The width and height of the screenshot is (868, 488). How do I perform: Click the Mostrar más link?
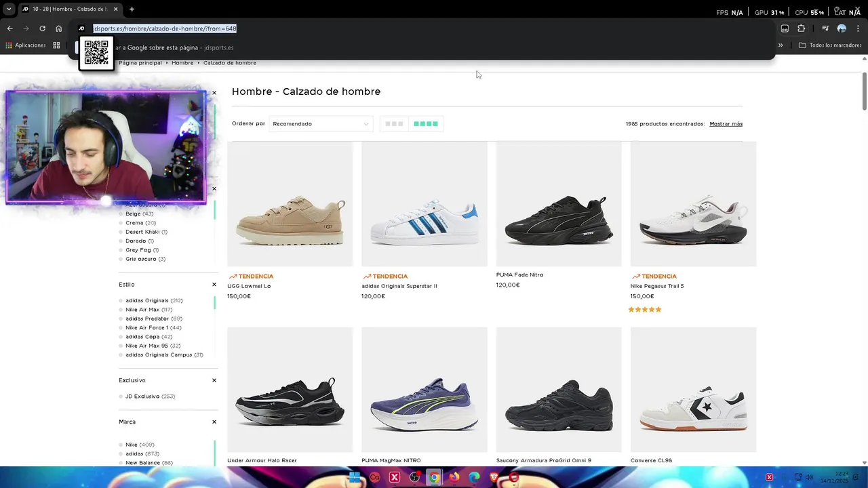point(726,124)
